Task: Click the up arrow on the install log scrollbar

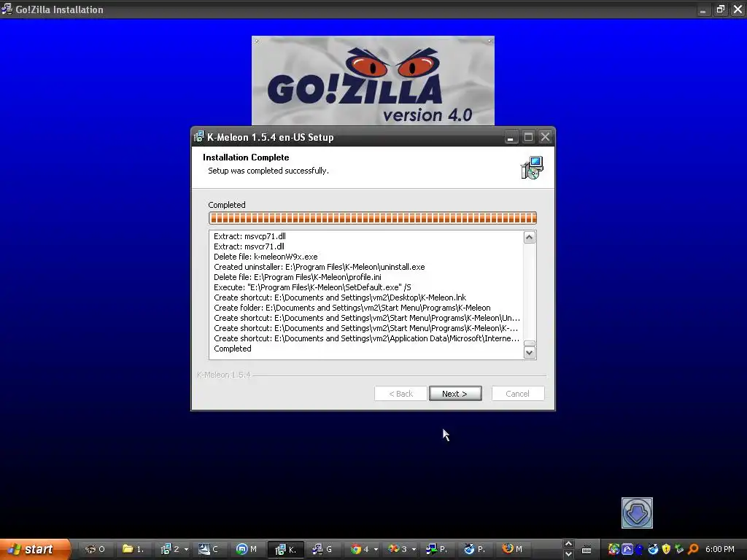Action: [x=530, y=237]
